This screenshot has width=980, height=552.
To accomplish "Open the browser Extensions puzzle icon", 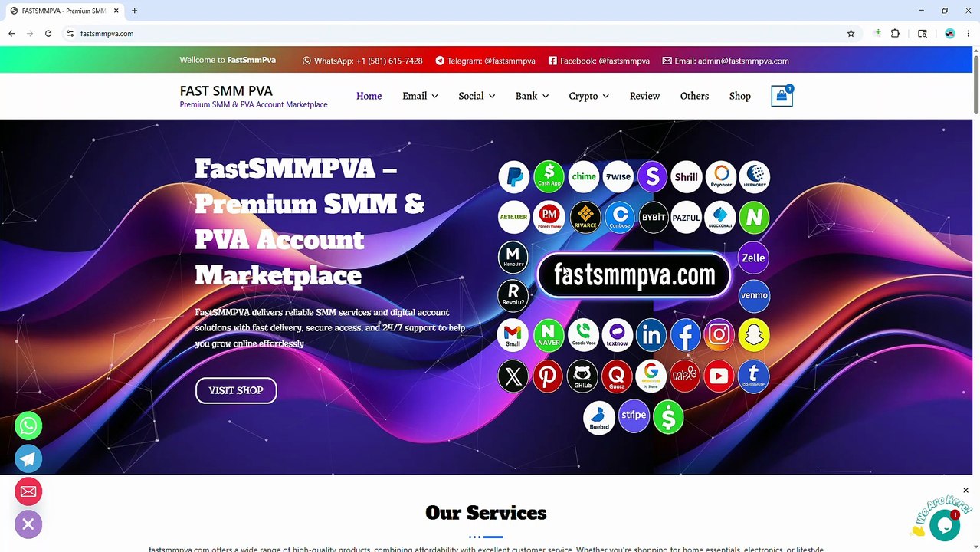I will (x=895, y=34).
